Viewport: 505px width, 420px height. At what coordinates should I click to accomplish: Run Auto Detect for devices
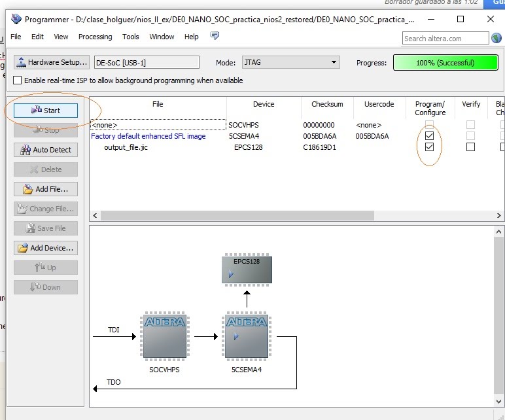(45, 150)
